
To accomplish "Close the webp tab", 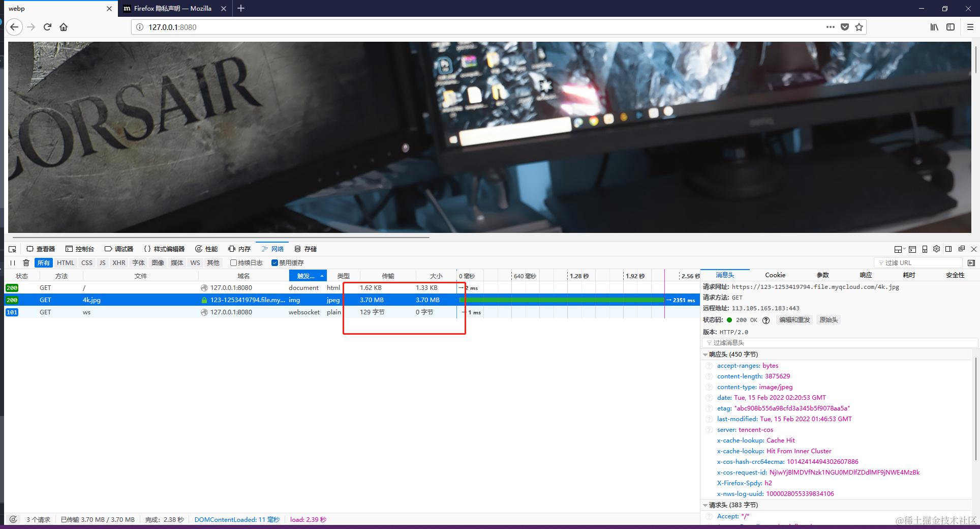I will point(109,9).
